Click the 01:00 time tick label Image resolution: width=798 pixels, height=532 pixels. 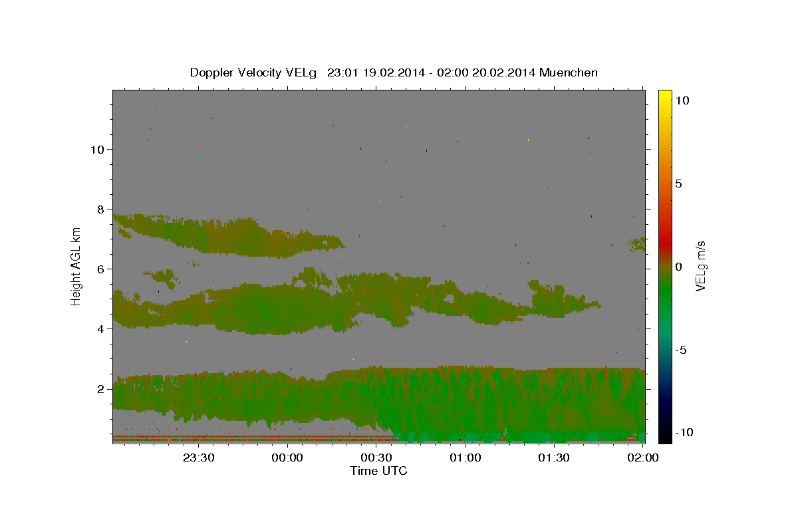point(465,458)
